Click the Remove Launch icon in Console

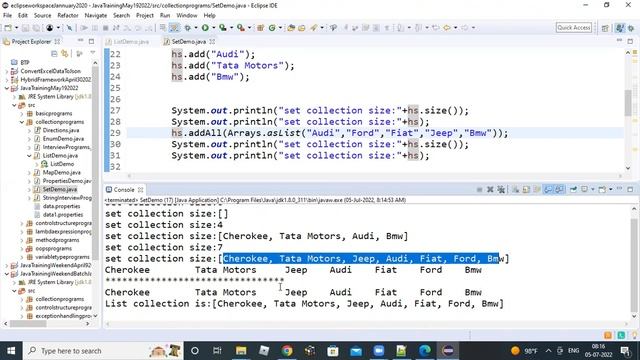tap(490, 189)
